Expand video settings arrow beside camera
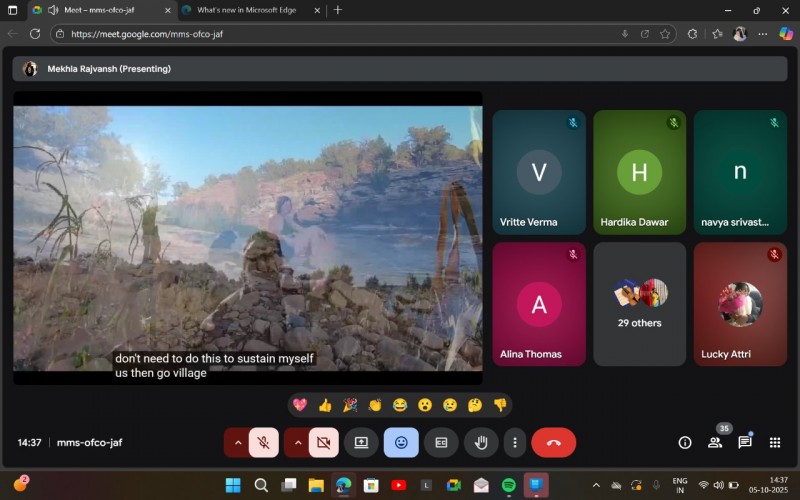Screen dimensions: 800x500 click(x=297, y=442)
